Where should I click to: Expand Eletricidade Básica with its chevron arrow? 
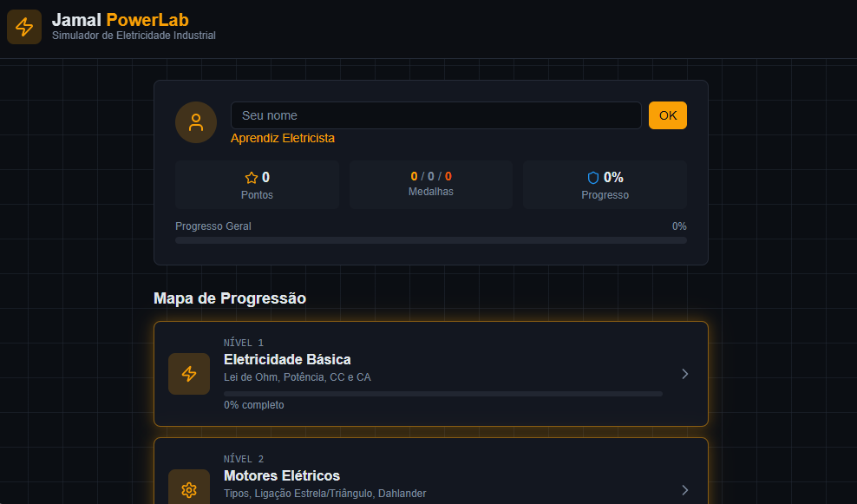(x=684, y=374)
